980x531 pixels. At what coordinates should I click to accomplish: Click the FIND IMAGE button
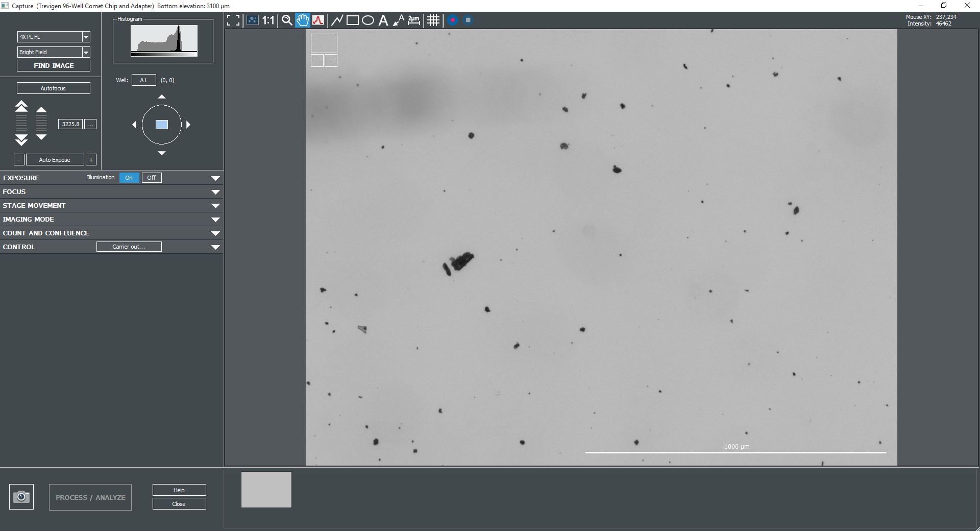53,65
